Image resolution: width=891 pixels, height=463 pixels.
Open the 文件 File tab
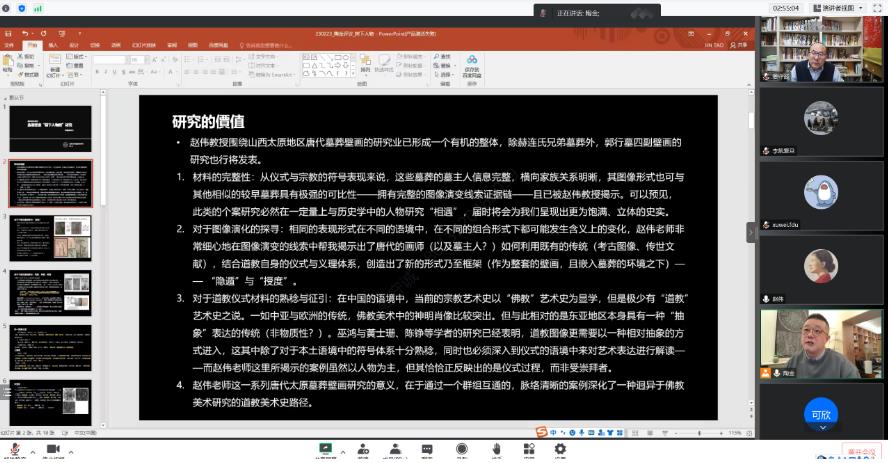click(x=9, y=45)
